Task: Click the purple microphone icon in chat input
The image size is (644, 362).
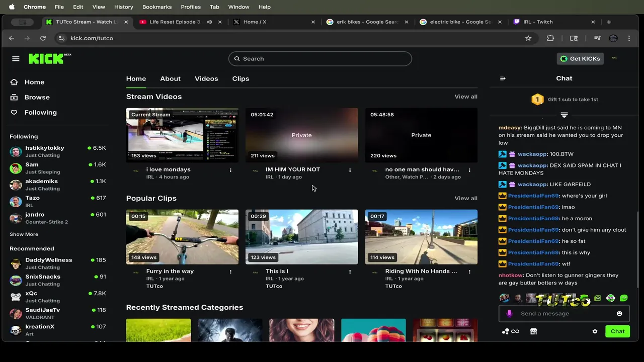Action: [509, 313]
